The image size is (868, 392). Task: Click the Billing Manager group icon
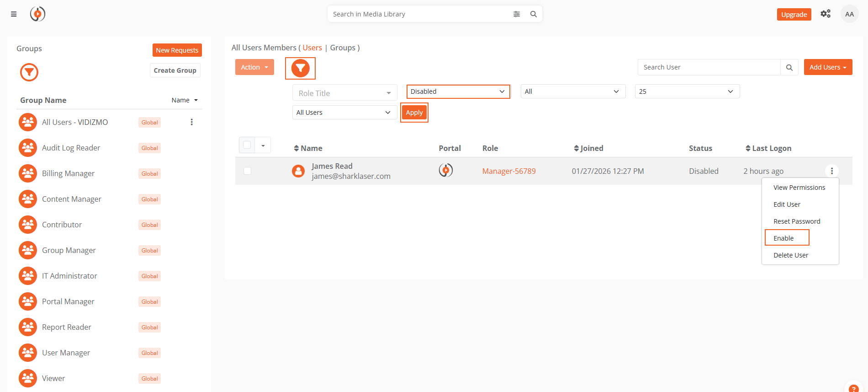(28, 173)
